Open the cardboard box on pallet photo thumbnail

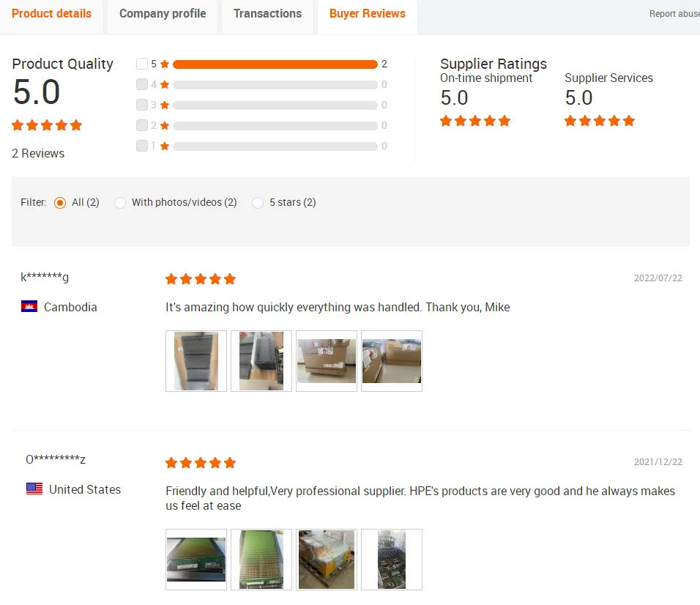tap(327, 361)
